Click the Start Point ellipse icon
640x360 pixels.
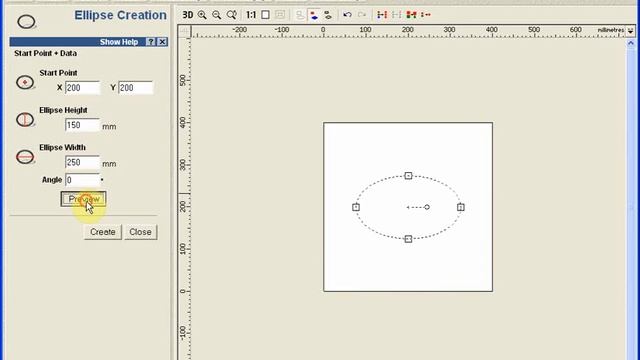pyautogui.click(x=25, y=82)
